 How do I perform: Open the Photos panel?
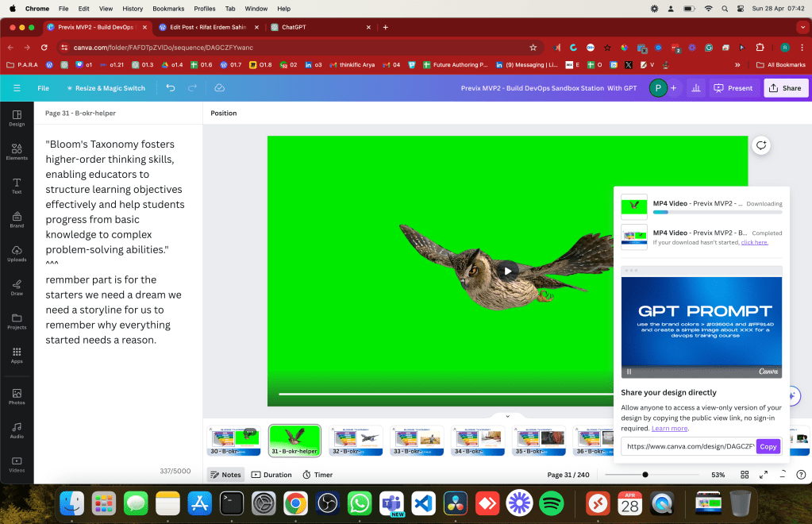click(x=17, y=397)
